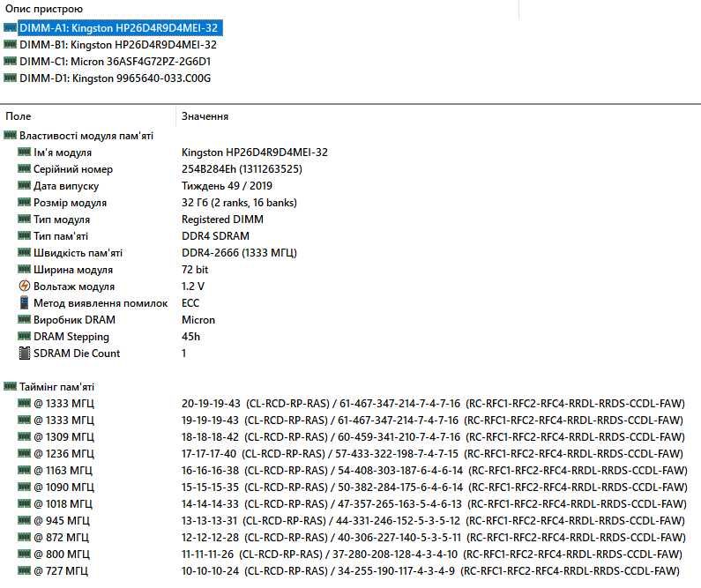Select DIMM-B1 Kingston HP26D4R9D4MEI-32 entry
This screenshot has width=701, height=588.
point(118,45)
